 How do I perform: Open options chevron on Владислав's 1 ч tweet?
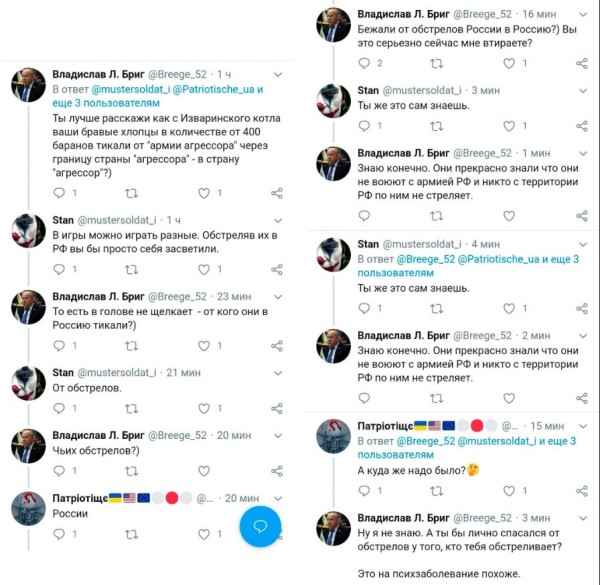(277, 74)
